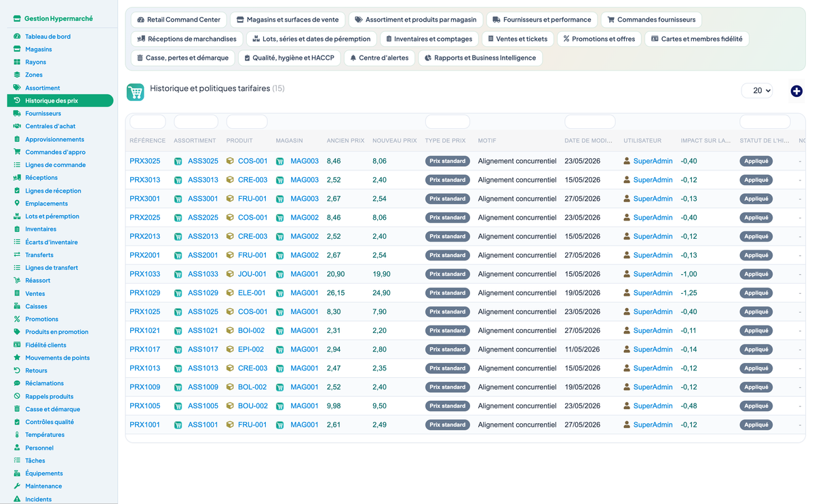Click the Zones layers icon

point(17,75)
